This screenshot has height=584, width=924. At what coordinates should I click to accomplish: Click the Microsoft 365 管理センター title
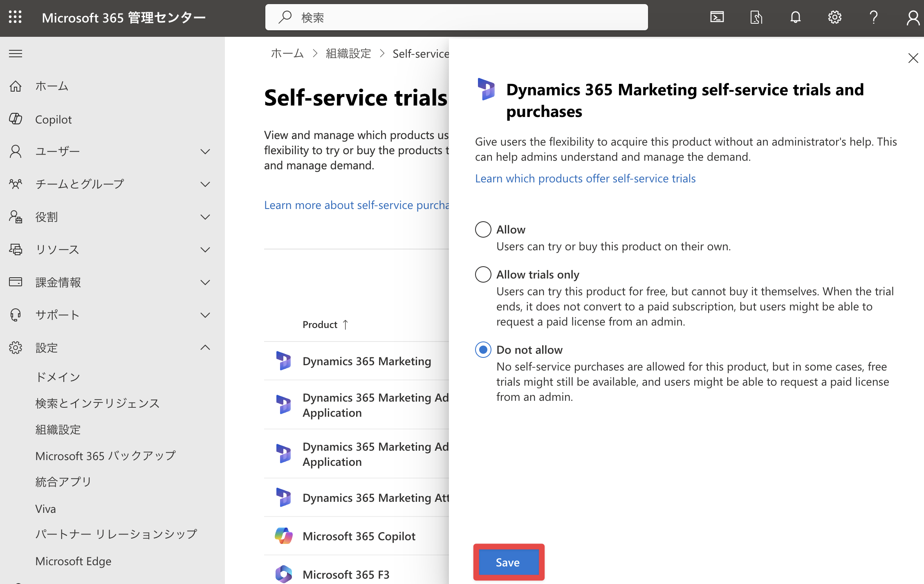tap(123, 17)
